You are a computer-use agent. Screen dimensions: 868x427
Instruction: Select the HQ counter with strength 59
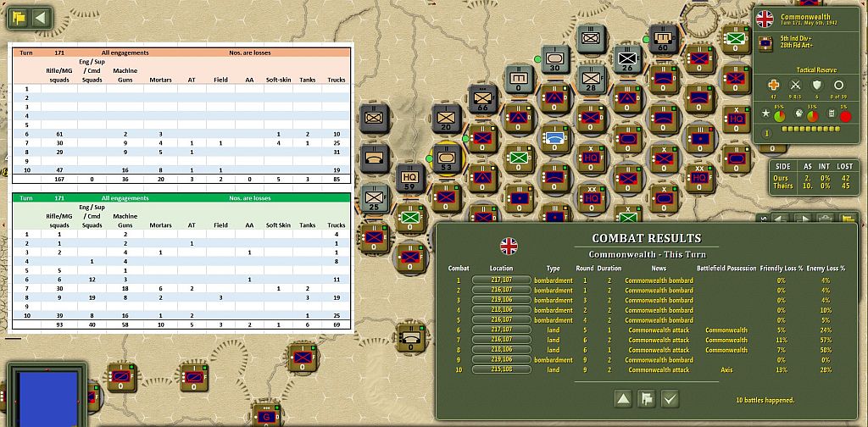(x=410, y=179)
